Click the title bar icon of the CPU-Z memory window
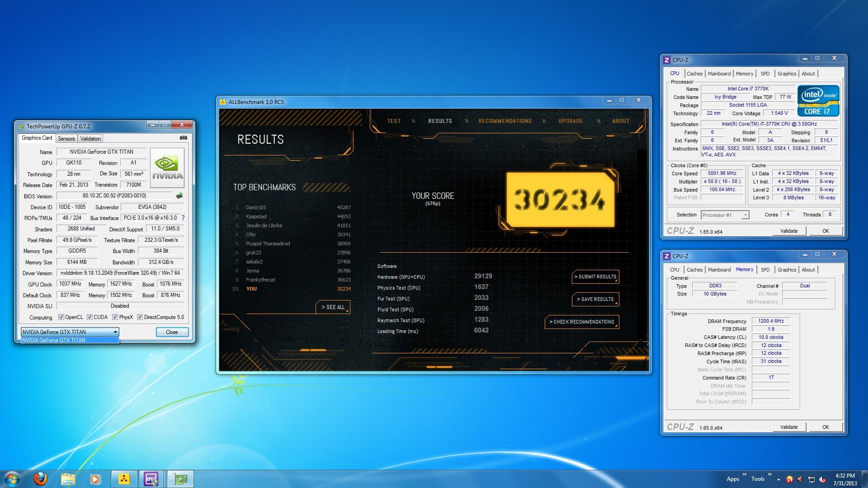The height and width of the screenshot is (488, 868). (667, 256)
